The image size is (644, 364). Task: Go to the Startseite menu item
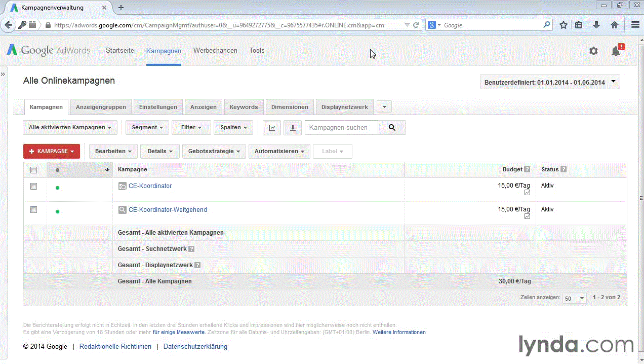pos(120,51)
